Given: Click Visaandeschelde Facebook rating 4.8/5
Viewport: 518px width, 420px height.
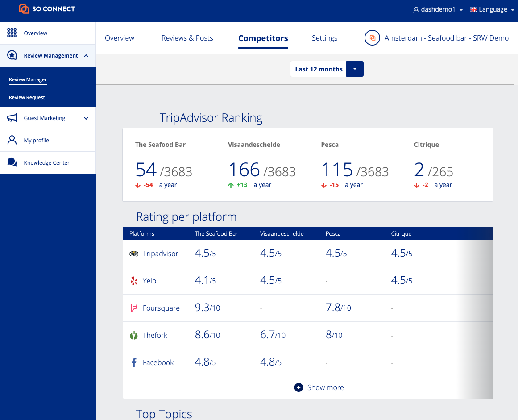Looking at the screenshot, I should point(270,362).
